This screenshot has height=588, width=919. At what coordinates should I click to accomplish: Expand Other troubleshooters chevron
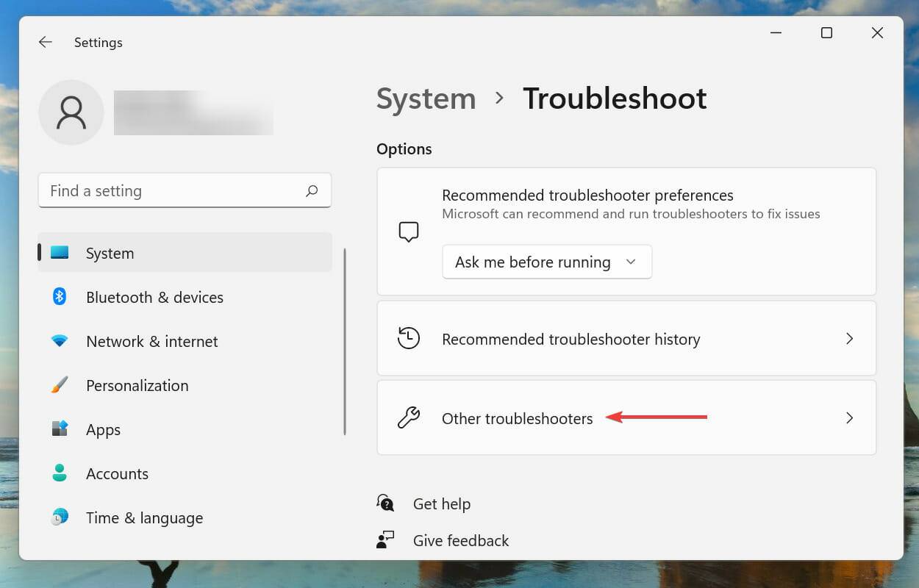(849, 418)
